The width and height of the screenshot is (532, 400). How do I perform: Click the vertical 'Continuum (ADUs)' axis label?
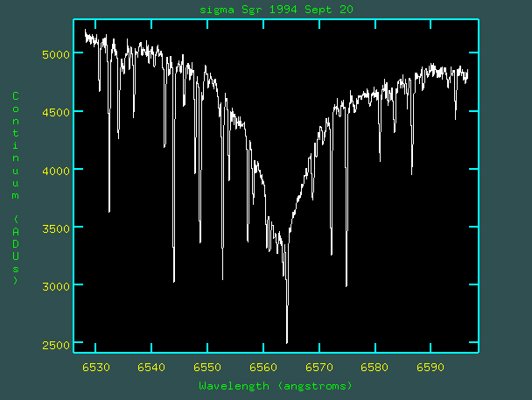click(16, 188)
